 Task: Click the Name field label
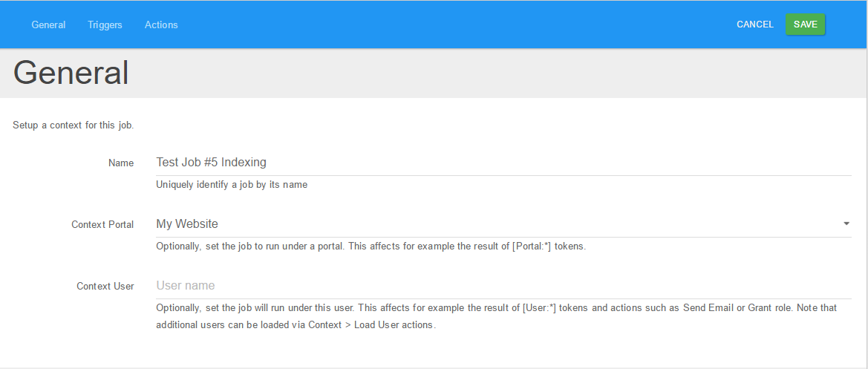[121, 163]
